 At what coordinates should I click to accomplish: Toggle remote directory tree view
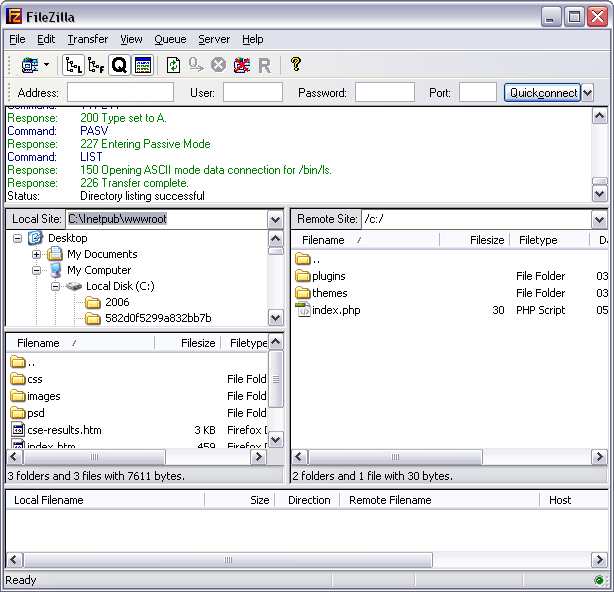(x=96, y=65)
